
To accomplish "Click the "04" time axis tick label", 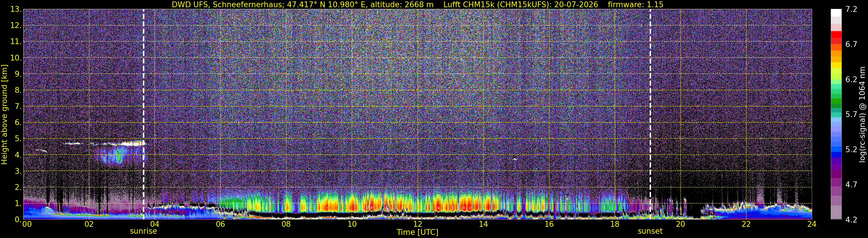I will pyautogui.click(x=155, y=224).
